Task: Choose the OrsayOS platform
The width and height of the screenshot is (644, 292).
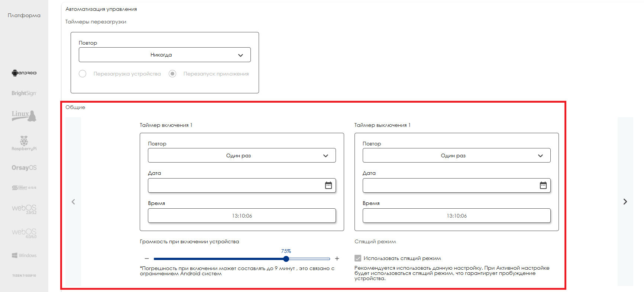Action: (24, 168)
